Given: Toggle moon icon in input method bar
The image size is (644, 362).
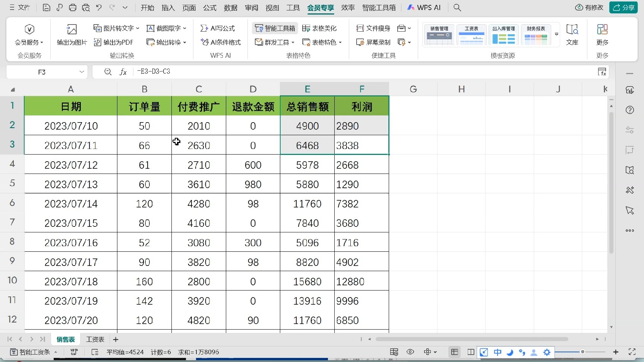Looking at the screenshot, I should 510,352.
